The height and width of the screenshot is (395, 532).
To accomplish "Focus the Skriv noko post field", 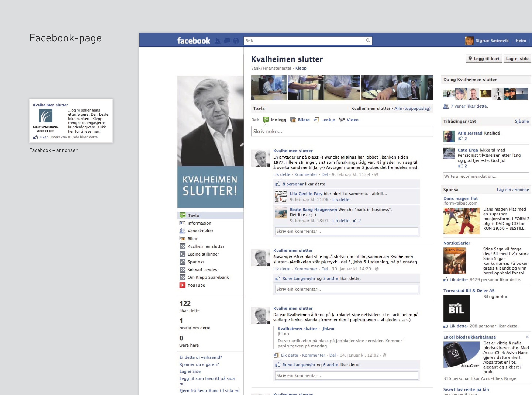I will [x=342, y=131].
